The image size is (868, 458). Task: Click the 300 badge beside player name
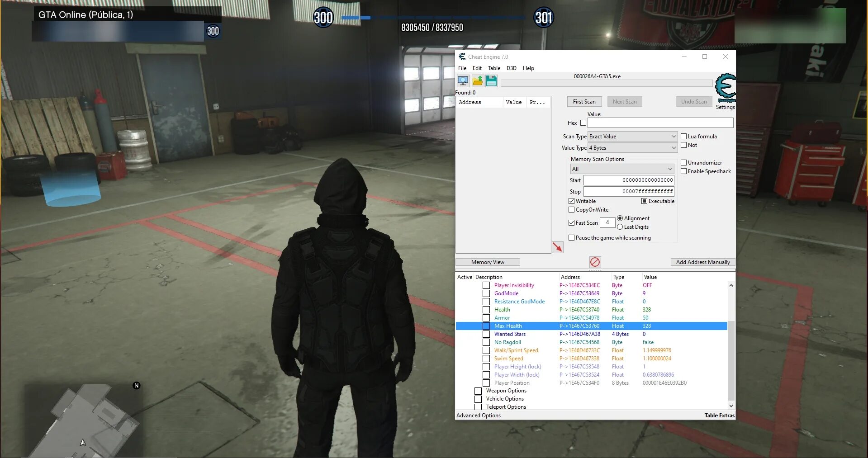(x=213, y=31)
